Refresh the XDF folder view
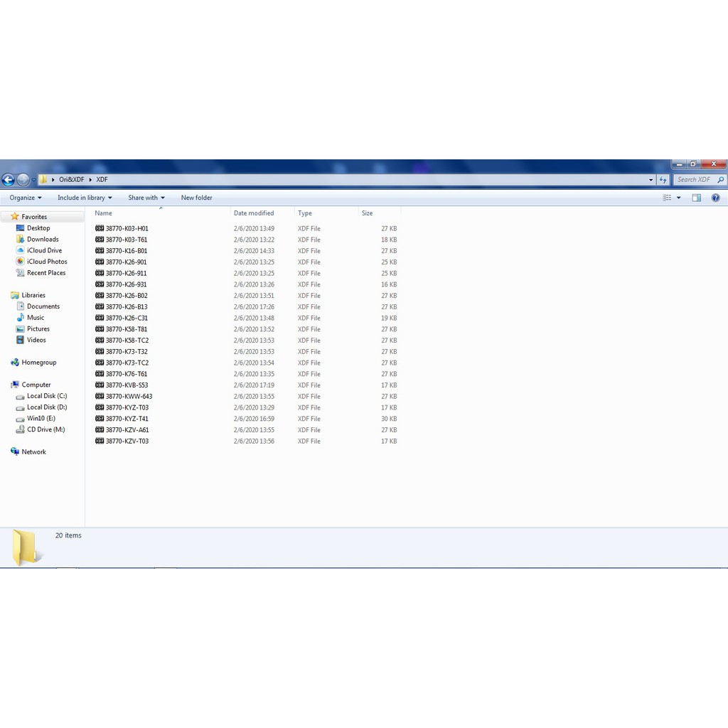 [663, 180]
